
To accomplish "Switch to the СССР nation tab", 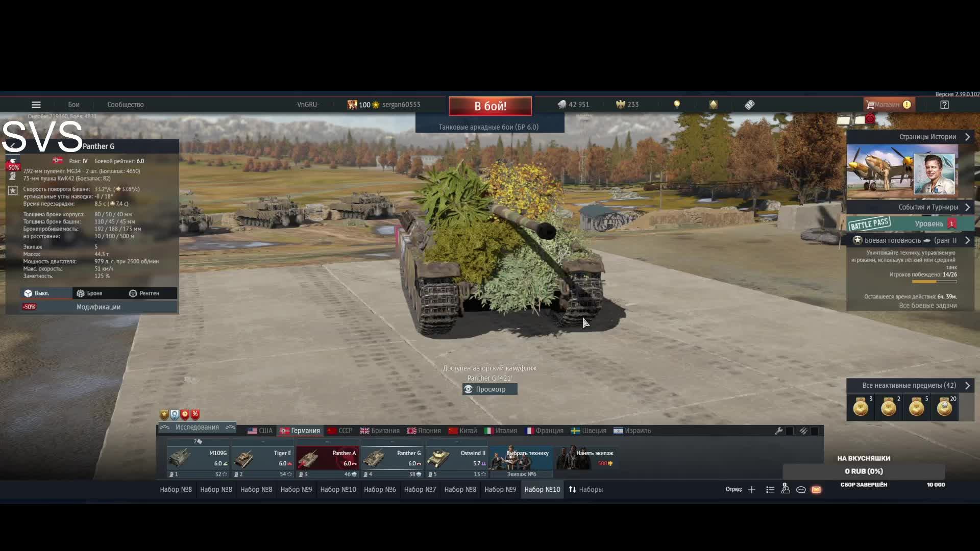I will click(x=340, y=431).
